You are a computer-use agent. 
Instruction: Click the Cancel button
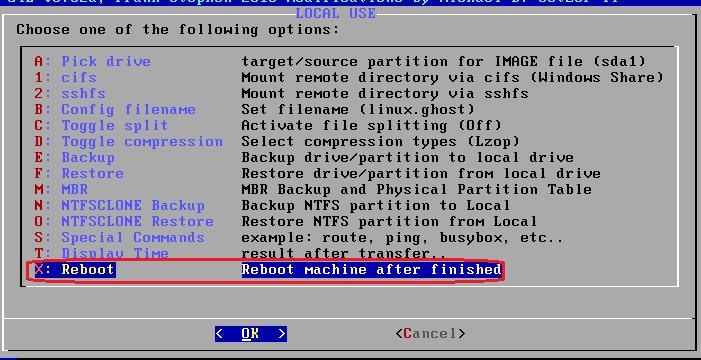[x=430, y=334]
